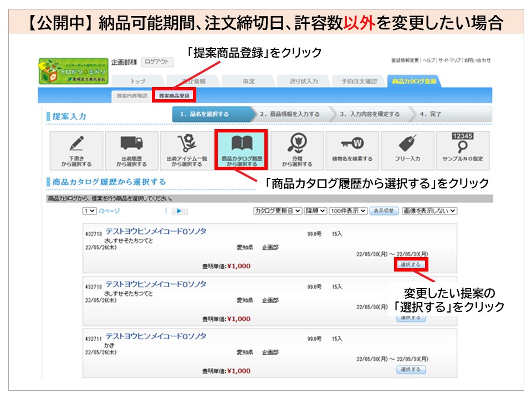Open the page number dropdown
532x399 pixels.
pos(89,211)
